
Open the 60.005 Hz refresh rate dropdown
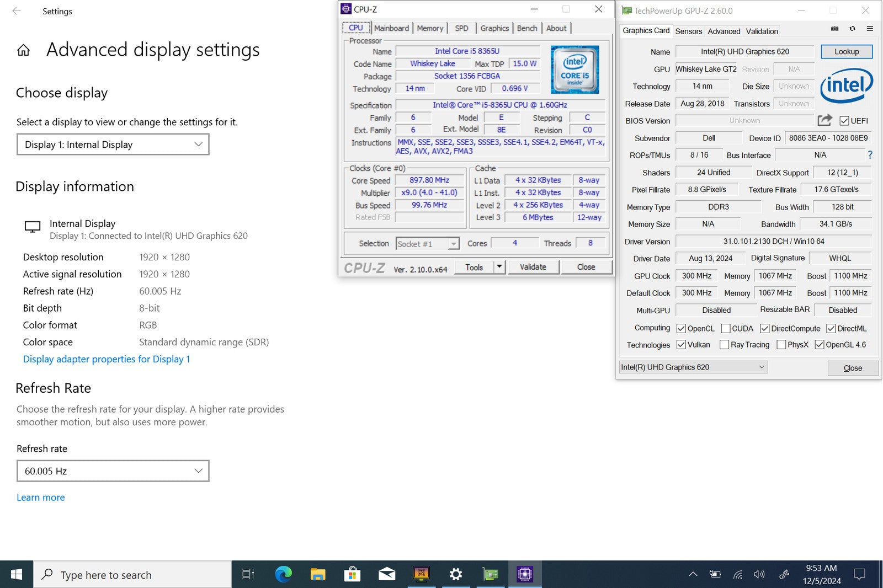click(113, 471)
